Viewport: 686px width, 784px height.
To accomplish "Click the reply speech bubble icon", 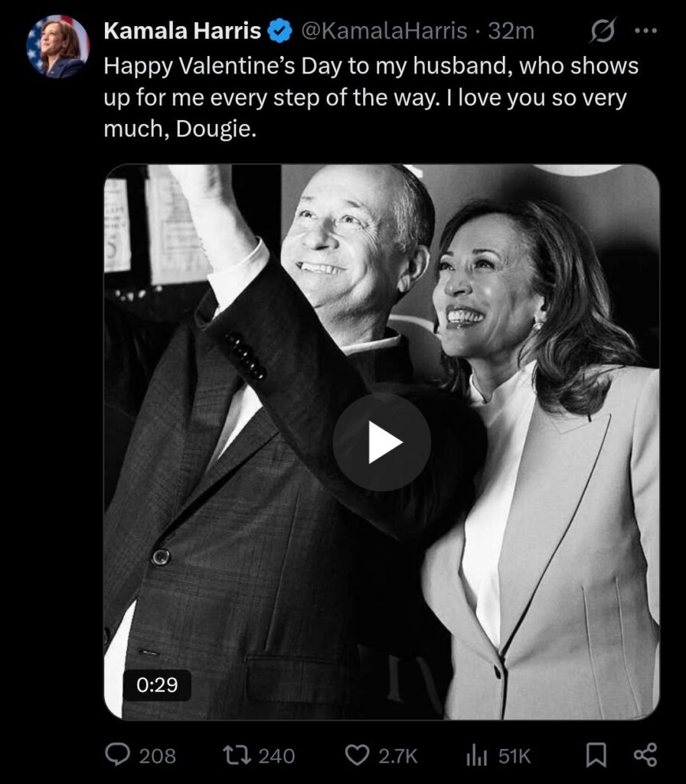I will (x=117, y=756).
